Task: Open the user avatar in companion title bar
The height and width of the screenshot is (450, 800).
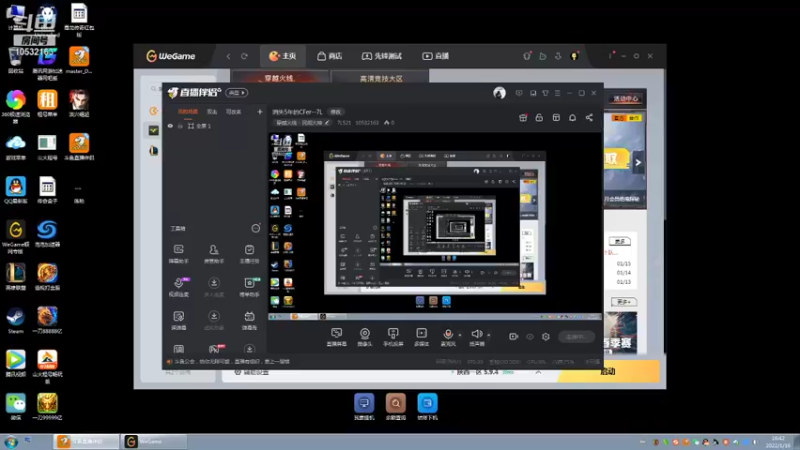Action: click(499, 93)
